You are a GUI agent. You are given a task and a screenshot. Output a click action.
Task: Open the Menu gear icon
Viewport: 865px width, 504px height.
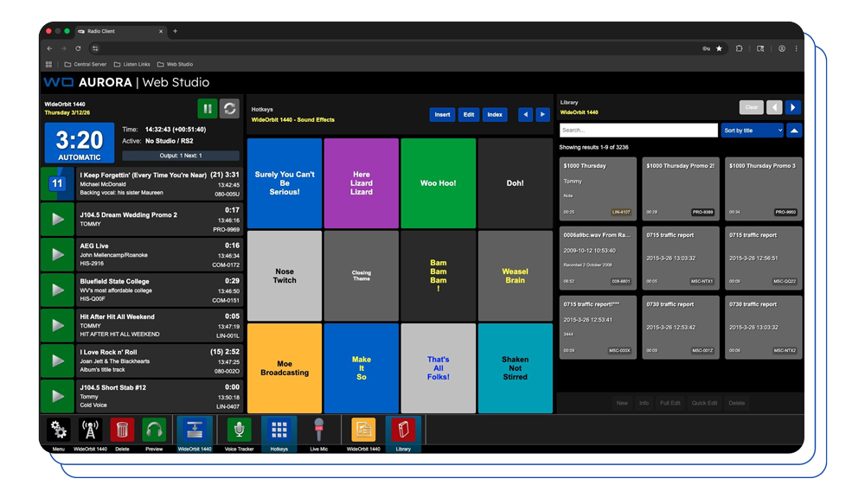click(x=59, y=431)
